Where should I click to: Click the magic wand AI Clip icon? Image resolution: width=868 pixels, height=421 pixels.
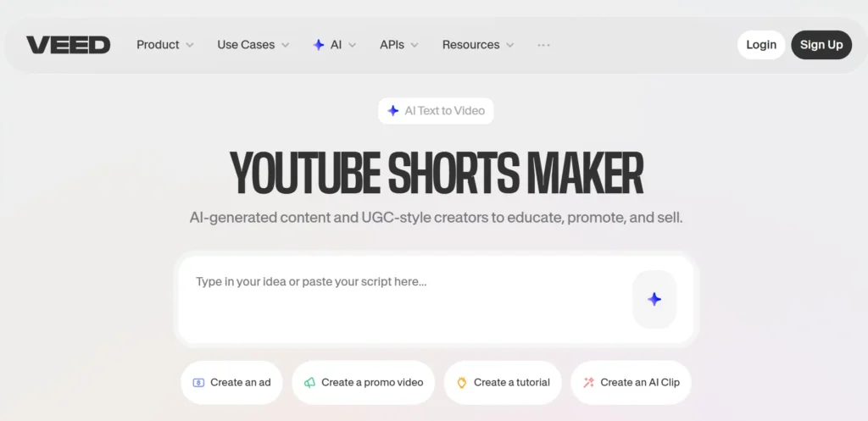(588, 382)
